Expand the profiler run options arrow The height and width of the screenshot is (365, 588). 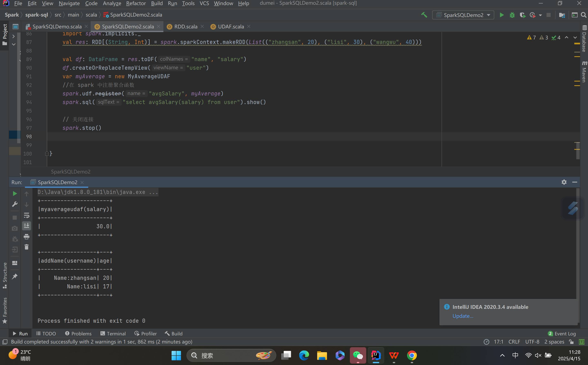tap(540, 15)
